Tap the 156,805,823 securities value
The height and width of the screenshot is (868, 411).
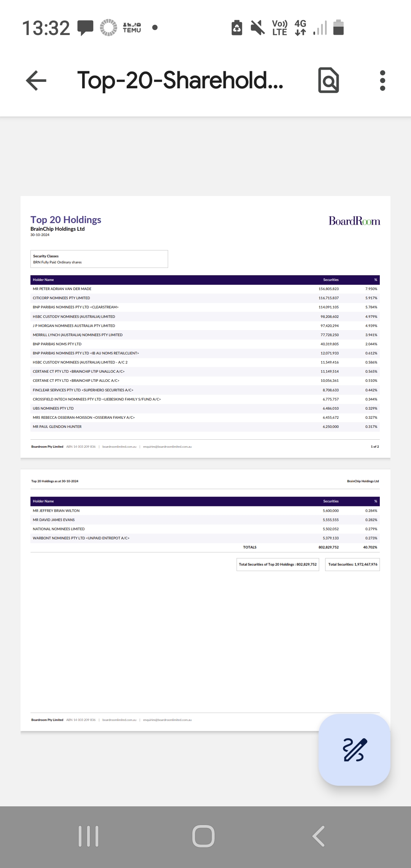(328, 289)
